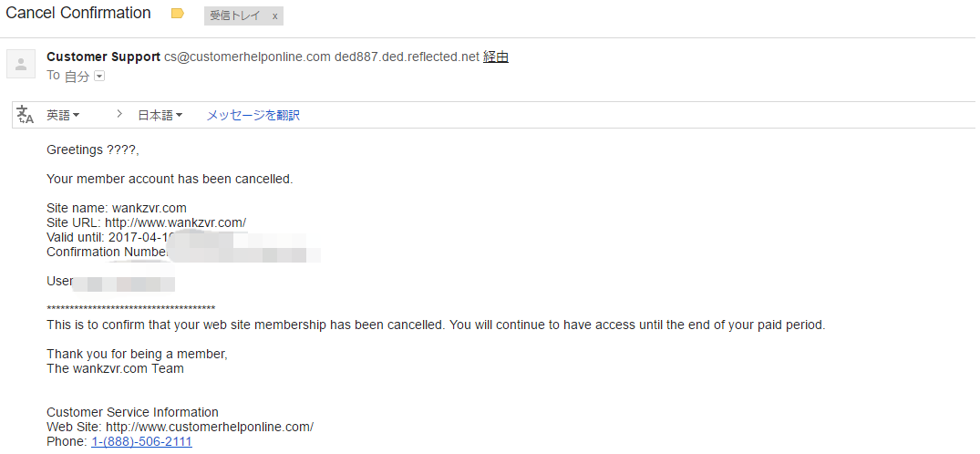
Task: Expand recipient details arrow next to 自分
Action: coord(100,77)
